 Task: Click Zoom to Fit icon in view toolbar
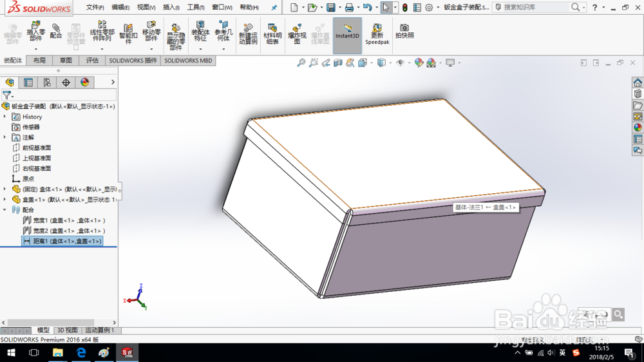[301, 62]
